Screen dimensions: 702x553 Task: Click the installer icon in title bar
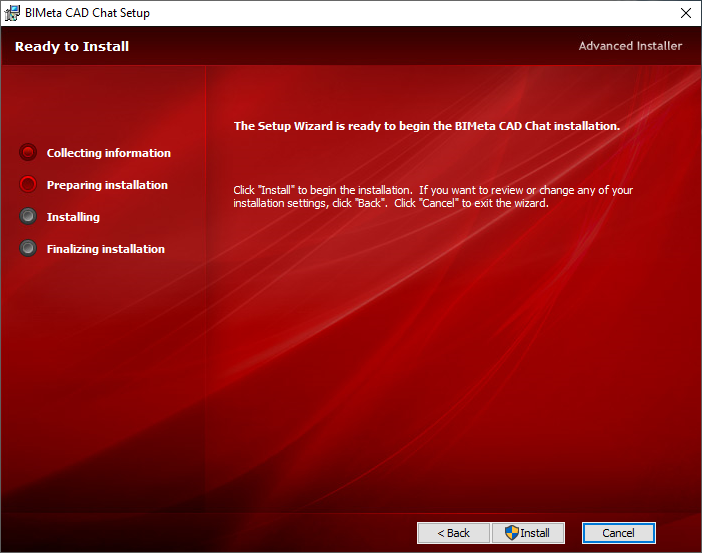[x=12, y=13]
